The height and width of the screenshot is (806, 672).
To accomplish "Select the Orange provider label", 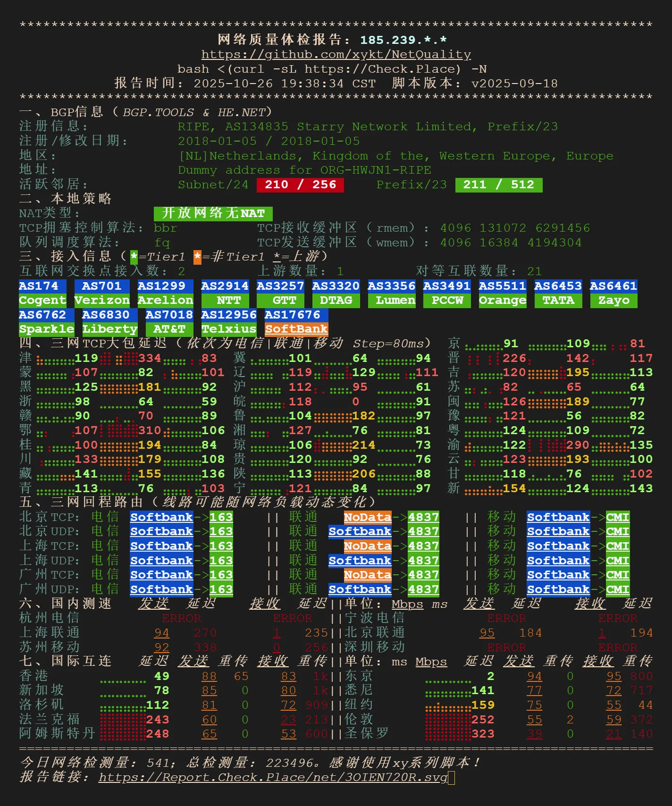I will pyautogui.click(x=503, y=301).
